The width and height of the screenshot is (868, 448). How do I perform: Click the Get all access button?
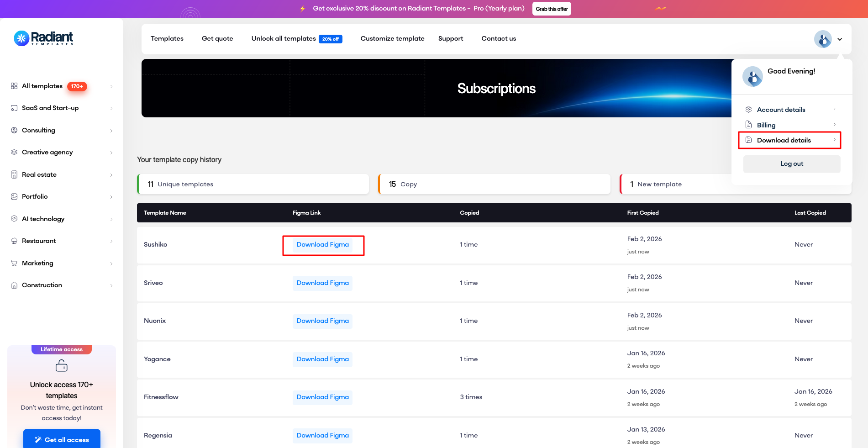point(62,439)
